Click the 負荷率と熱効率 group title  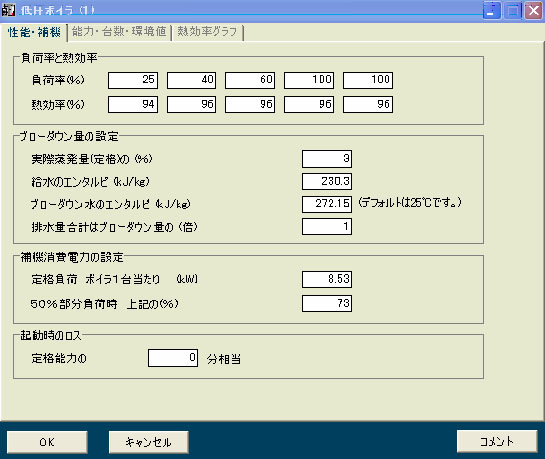coord(59,58)
